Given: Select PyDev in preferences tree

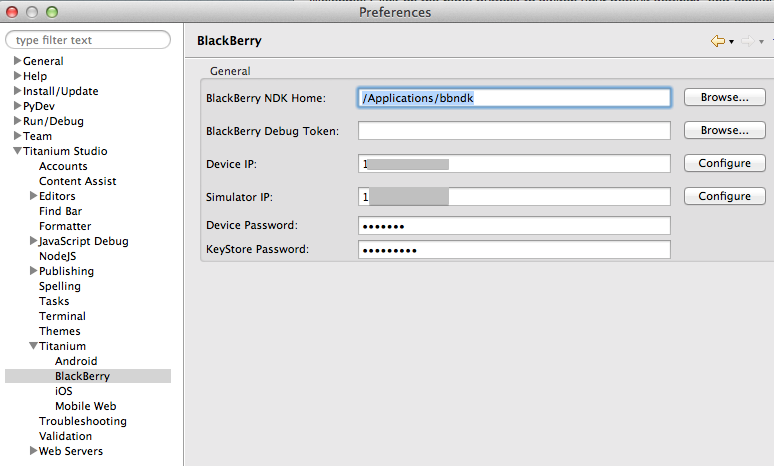Looking at the screenshot, I should (39, 106).
